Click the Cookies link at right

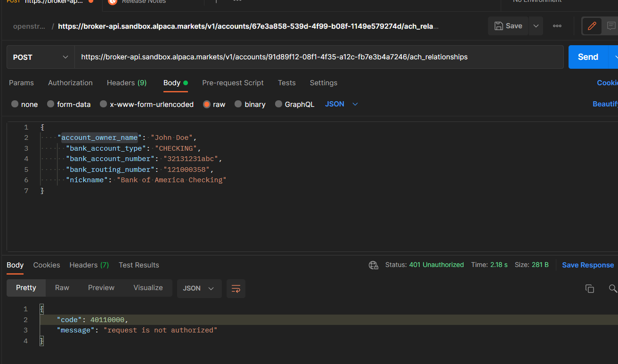pos(607,83)
